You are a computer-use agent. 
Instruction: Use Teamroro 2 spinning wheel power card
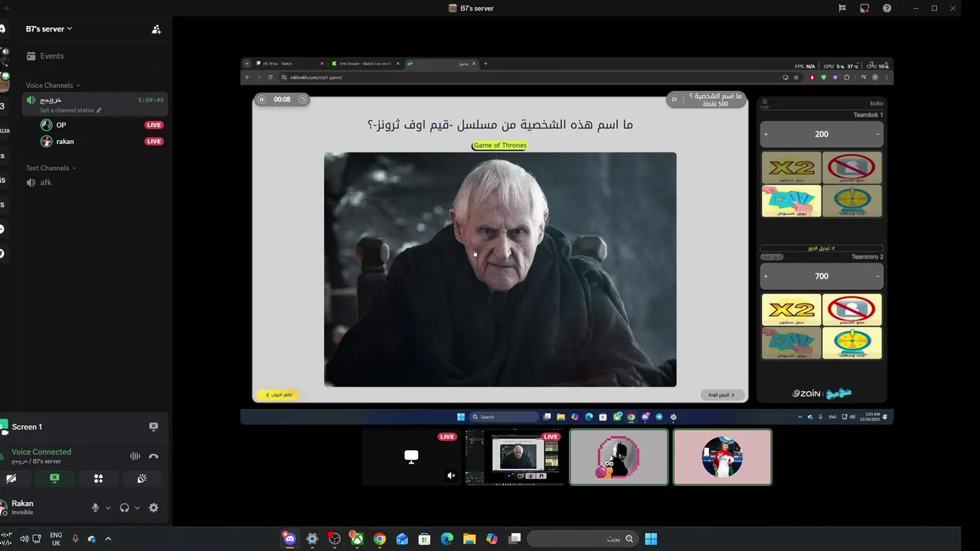(x=852, y=343)
